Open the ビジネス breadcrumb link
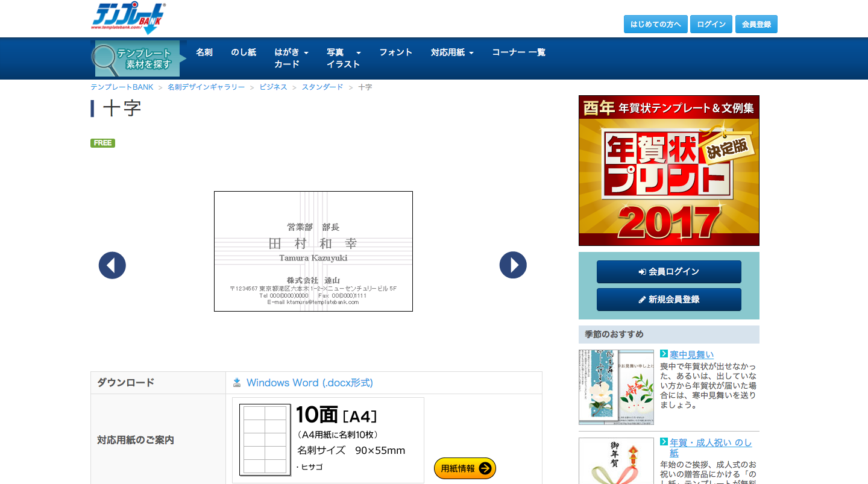 click(x=273, y=87)
